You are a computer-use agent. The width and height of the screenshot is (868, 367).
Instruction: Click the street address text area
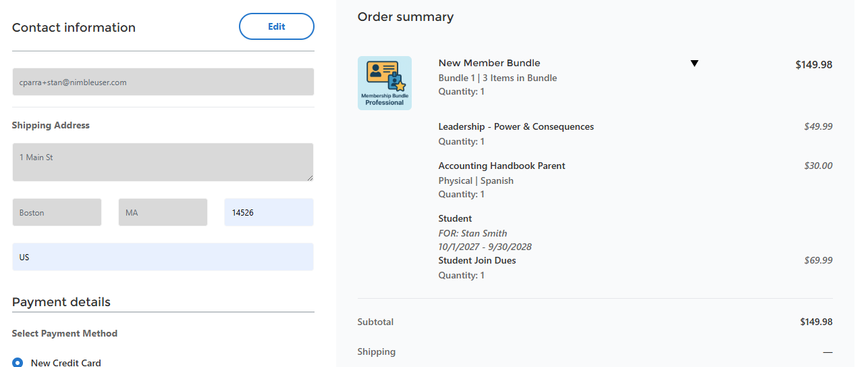point(163,162)
